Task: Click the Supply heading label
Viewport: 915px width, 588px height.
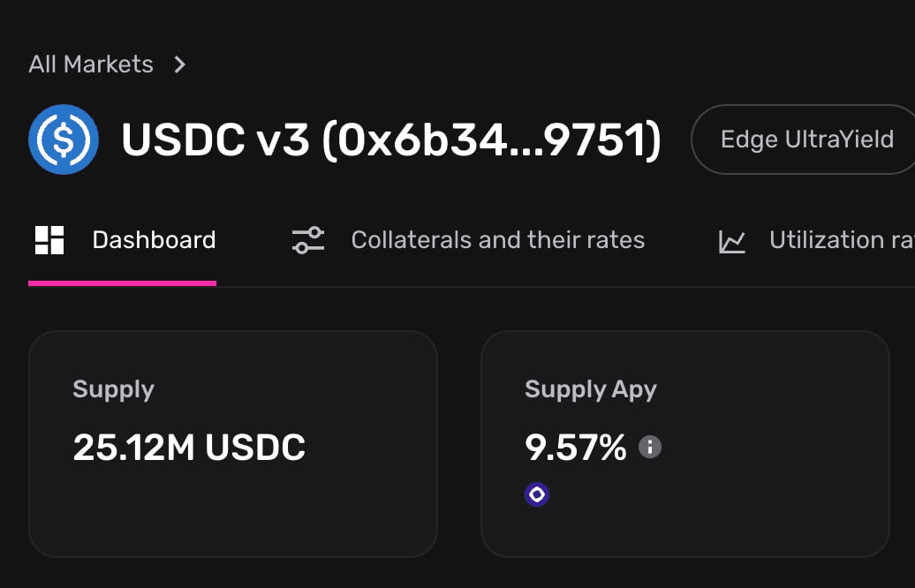Action: click(x=113, y=389)
